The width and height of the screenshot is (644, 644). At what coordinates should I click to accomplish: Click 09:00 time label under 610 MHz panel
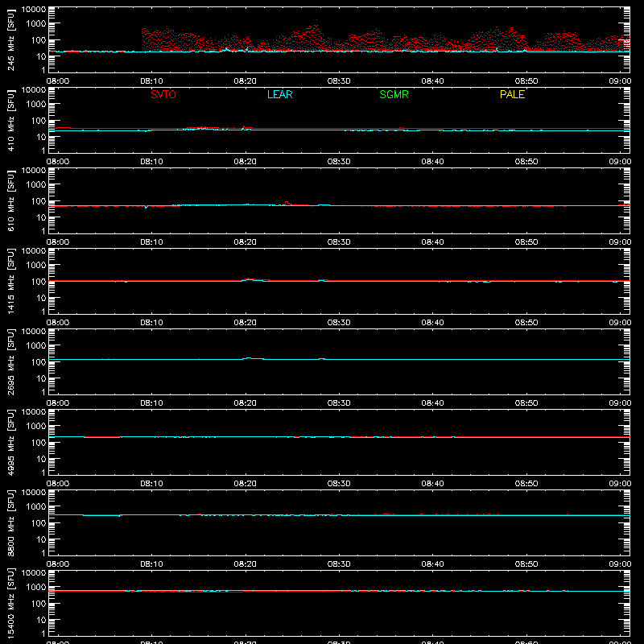point(620,242)
